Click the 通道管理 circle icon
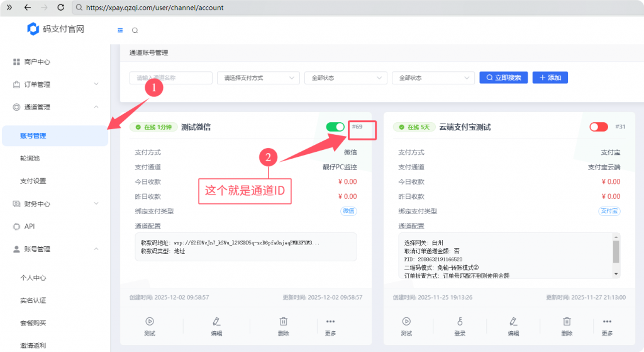The width and height of the screenshot is (644, 352). point(16,107)
